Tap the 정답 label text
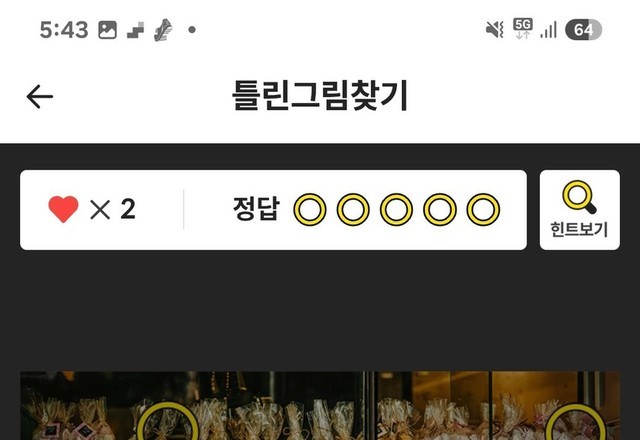 pyautogui.click(x=256, y=209)
